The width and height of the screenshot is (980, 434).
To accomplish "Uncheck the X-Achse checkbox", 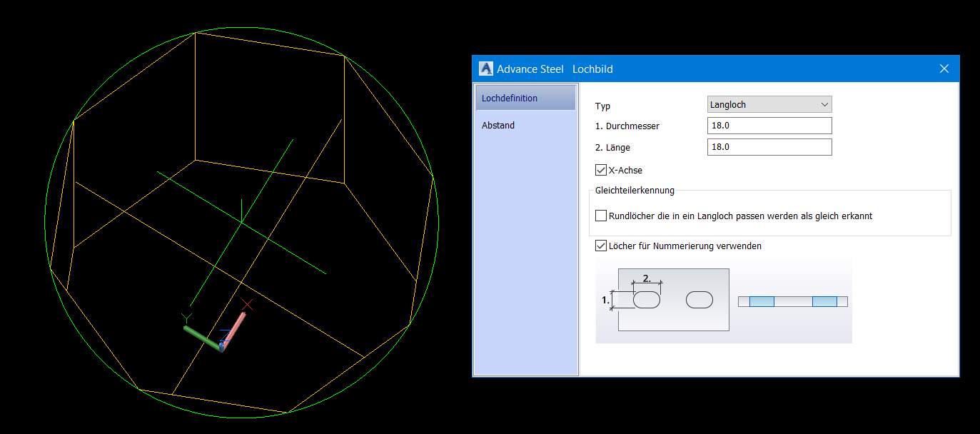I will click(x=600, y=170).
